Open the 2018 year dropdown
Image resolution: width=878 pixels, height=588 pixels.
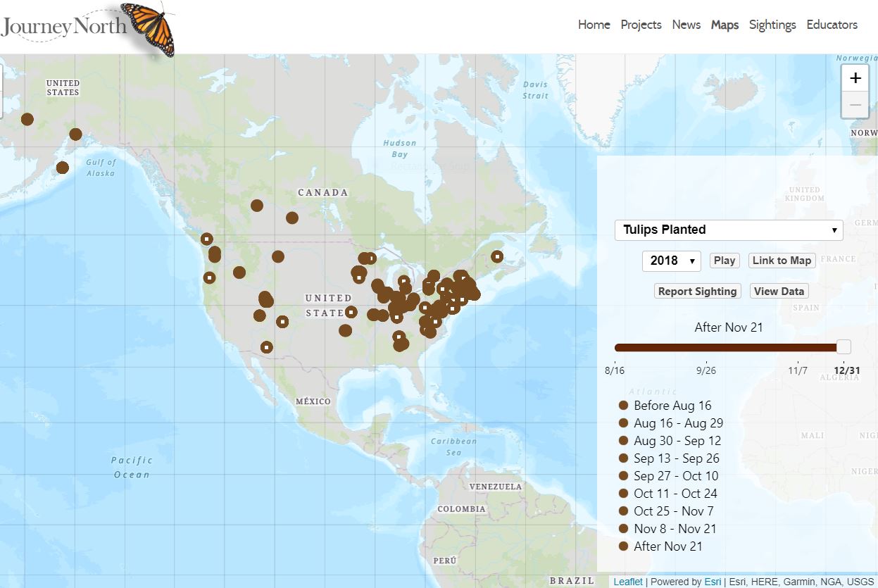click(671, 261)
